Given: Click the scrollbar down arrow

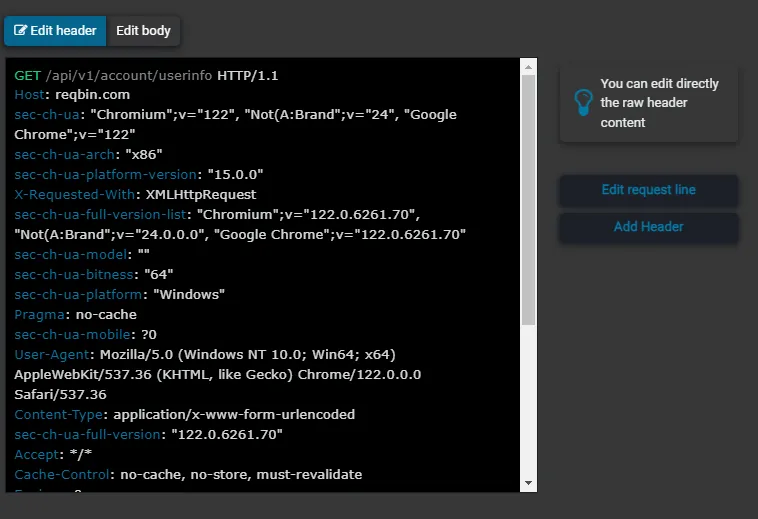Looking at the screenshot, I should coord(528,483).
